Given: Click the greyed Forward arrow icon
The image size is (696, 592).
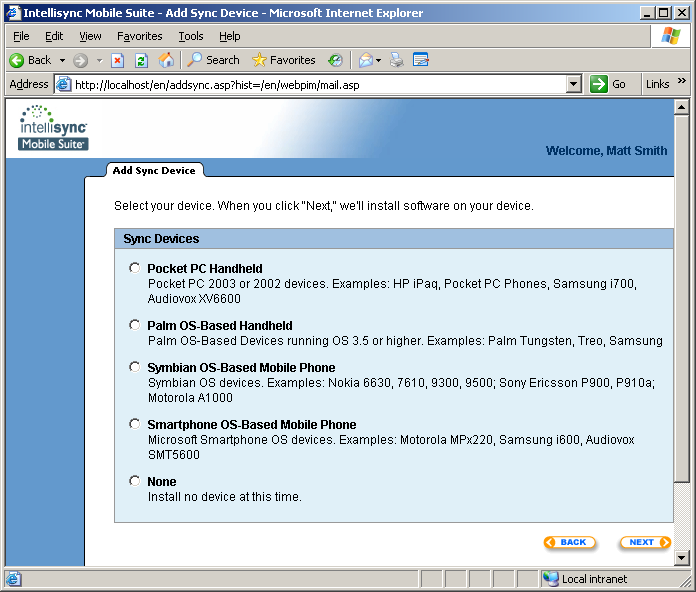Looking at the screenshot, I should pos(80,60).
